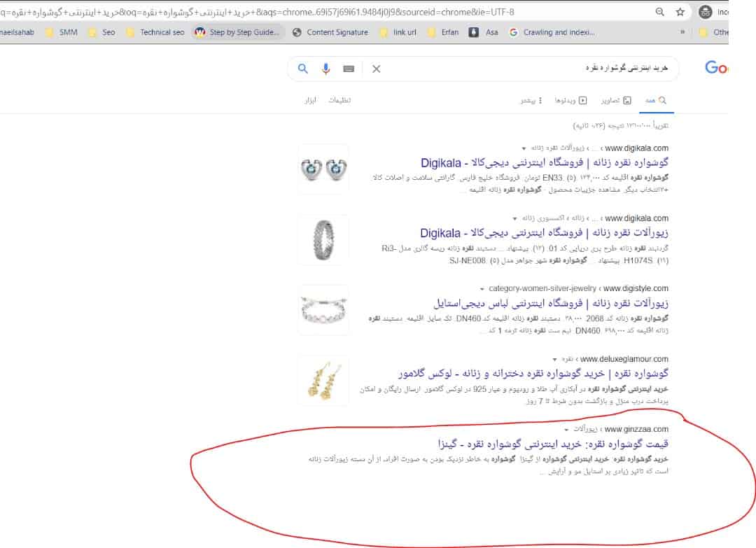Select the همه (All) results tab
The height and width of the screenshot is (548, 756).
coord(656,100)
